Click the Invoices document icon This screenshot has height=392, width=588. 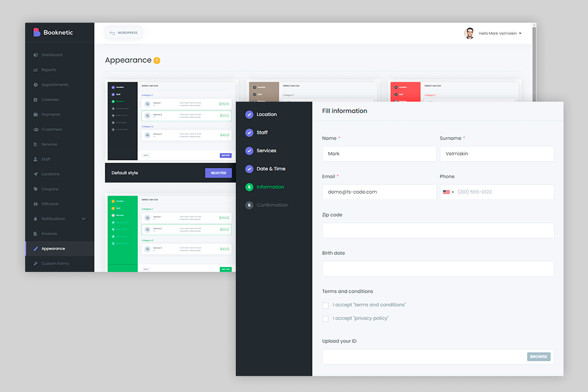pos(36,234)
